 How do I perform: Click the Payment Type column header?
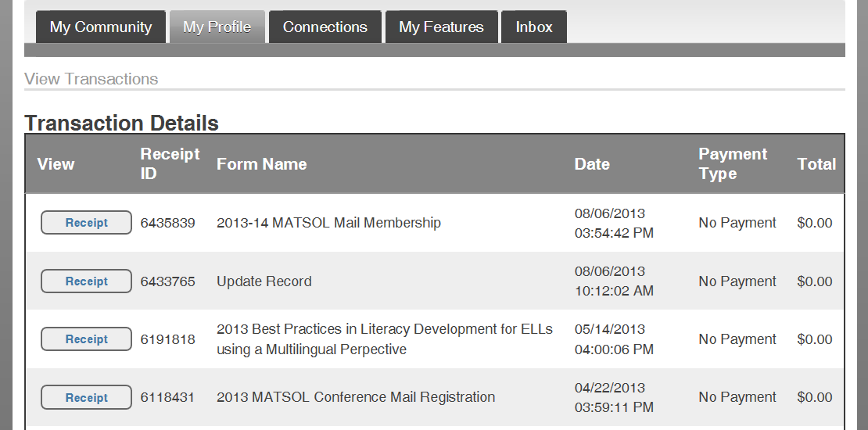coord(733,163)
